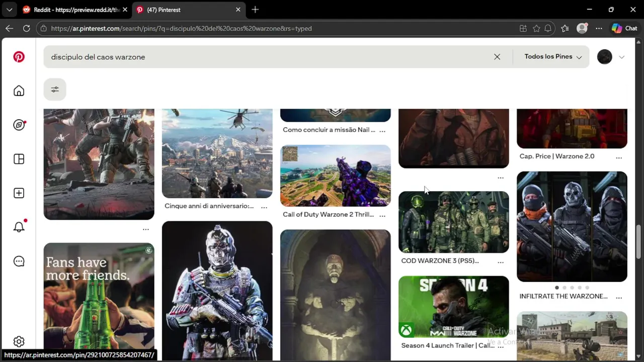Open the Season 4 gas mask thumbnail
This screenshot has height=362, width=644.
click(454, 307)
